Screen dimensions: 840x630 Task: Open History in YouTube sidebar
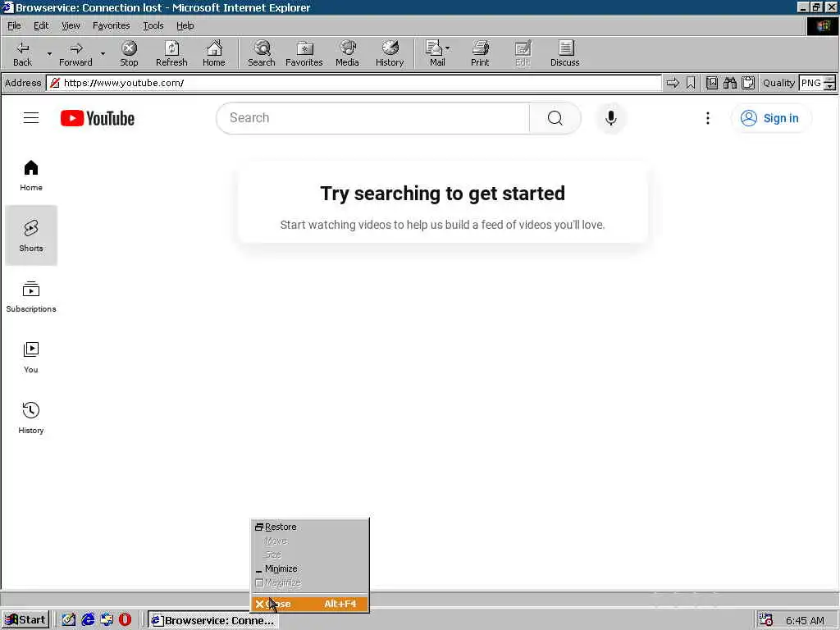31,418
